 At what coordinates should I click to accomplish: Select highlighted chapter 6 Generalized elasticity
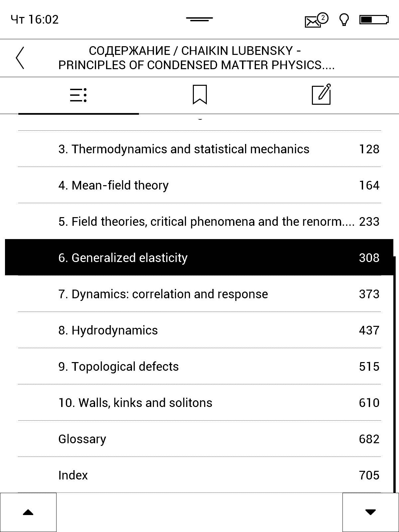(x=199, y=257)
